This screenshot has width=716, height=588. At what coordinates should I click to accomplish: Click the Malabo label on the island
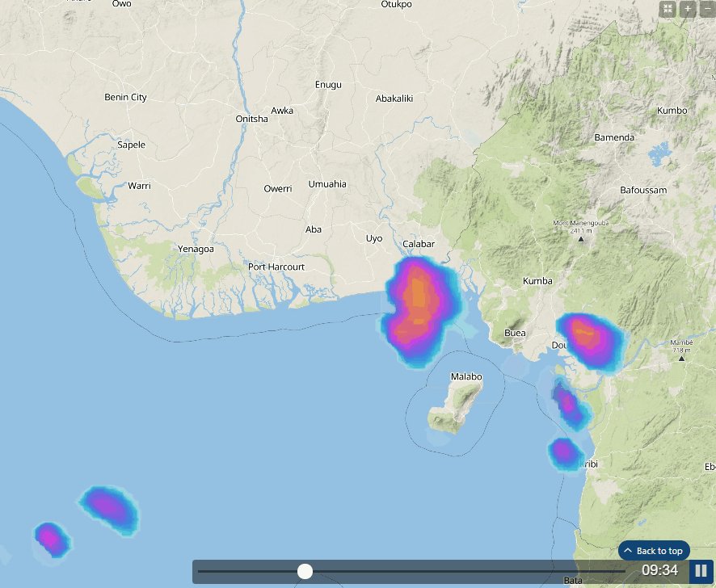click(466, 376)
